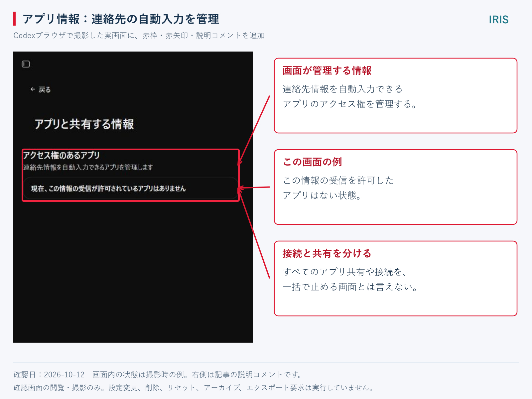Click text 連絡先情報を自動入力できる in first card

pos(342,89)
